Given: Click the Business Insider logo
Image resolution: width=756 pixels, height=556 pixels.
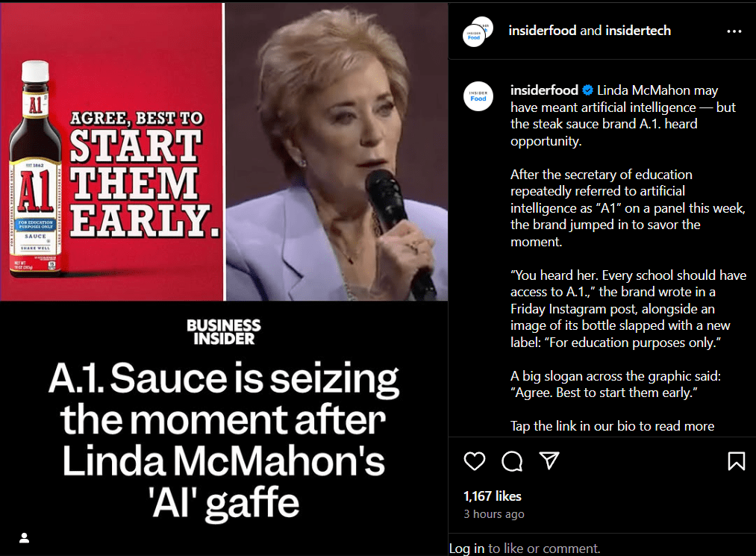Looking at the screenshot, I should point(224,332).
